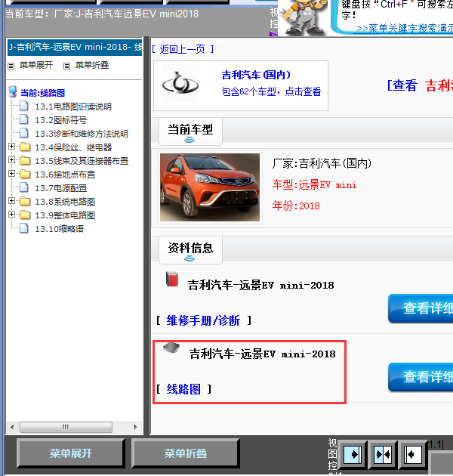Click the red book icon for 维修手册
Image resolution: width=453 pixels, height=476 pixels.
coord(172,279)
